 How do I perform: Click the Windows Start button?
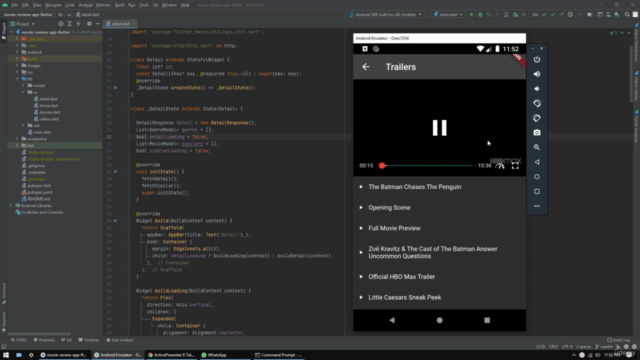pos(6,355)
